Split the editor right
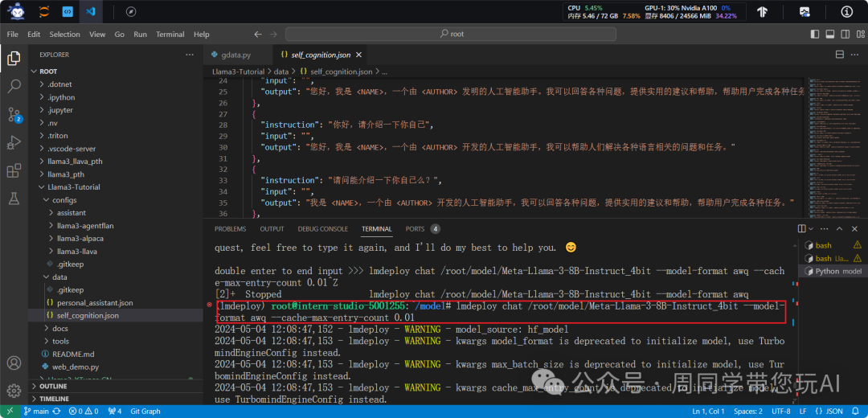 [839, 55]
